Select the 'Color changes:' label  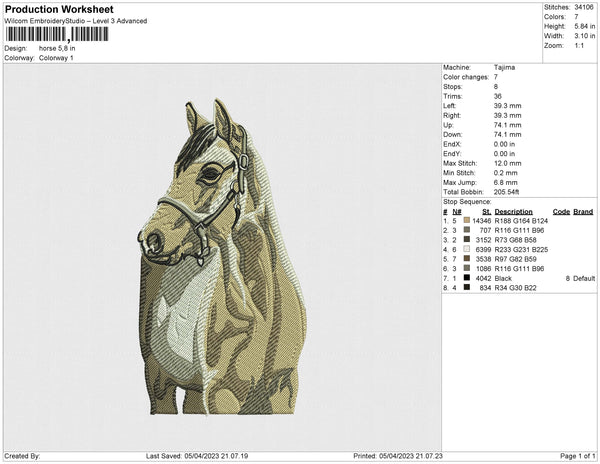[x=466, y=77]
